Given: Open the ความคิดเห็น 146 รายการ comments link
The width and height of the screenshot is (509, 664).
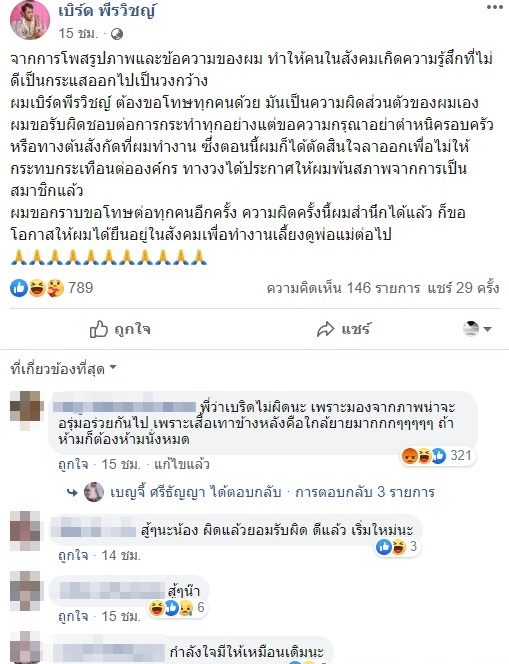Looking at the screenshot, I should [x=343, y=288].
